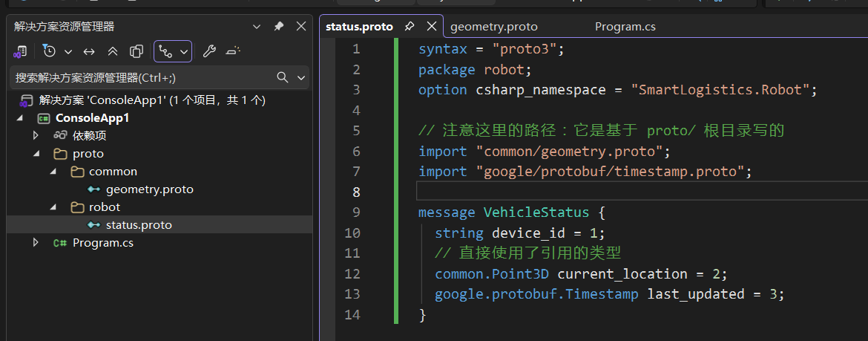The height and width of the screenshot is (341, 868).
Task: Expand the Program.cs tree node
Action: (x=36, y=243)
